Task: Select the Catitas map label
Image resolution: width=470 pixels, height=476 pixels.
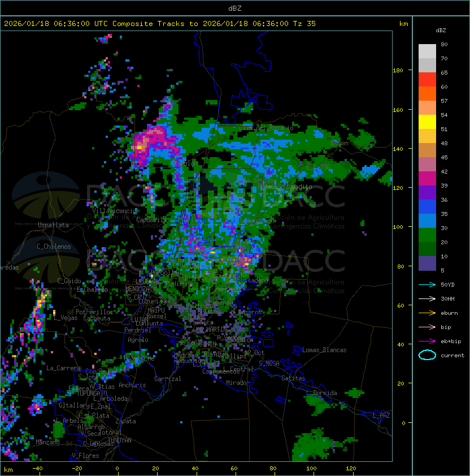Action: click(x=293, y=378)
